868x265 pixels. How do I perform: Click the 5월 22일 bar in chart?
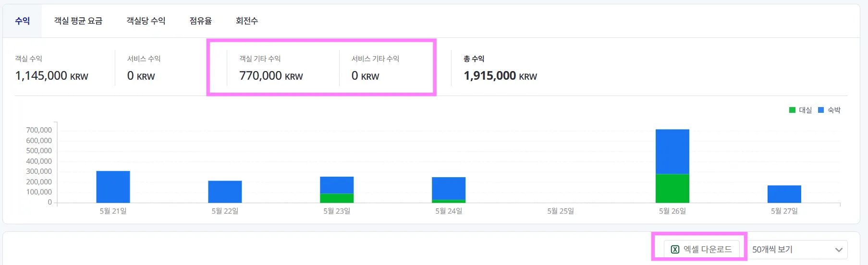click(x=225, y=192)
